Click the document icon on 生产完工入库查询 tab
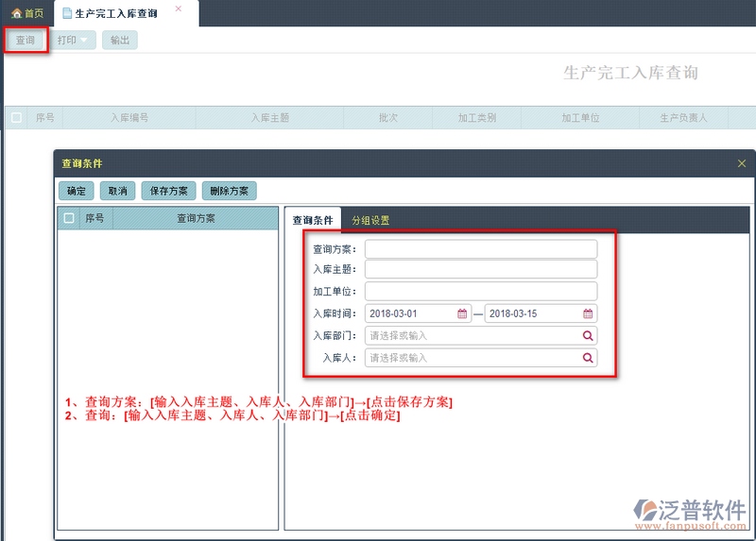Viewport: 756px width, 541px height. (x=67, y=13)
